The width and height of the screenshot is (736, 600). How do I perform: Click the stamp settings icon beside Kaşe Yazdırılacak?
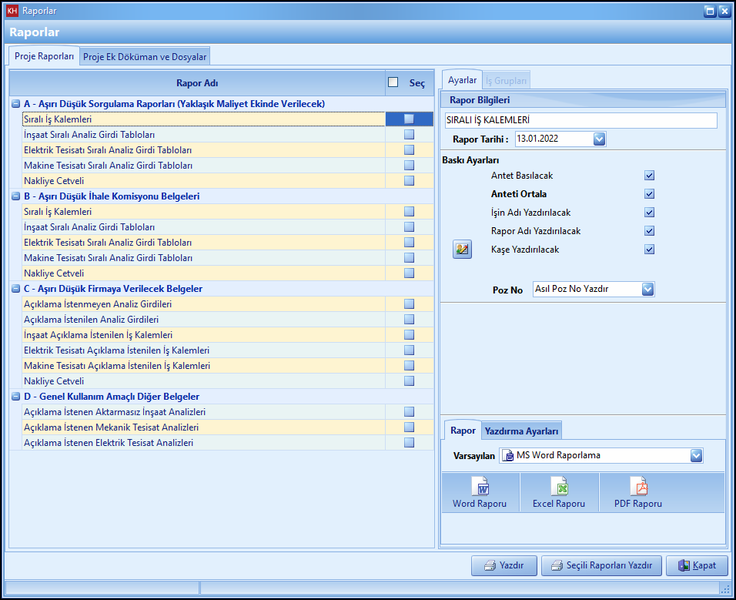pyautogui.click(x=461, y=249)
